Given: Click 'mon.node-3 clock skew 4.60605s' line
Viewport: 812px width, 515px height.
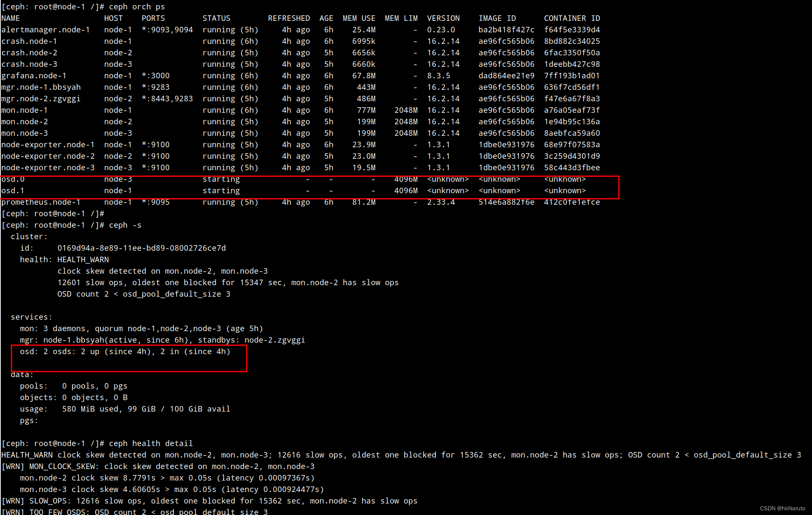Looking at the screenshot, I should 172,489.
